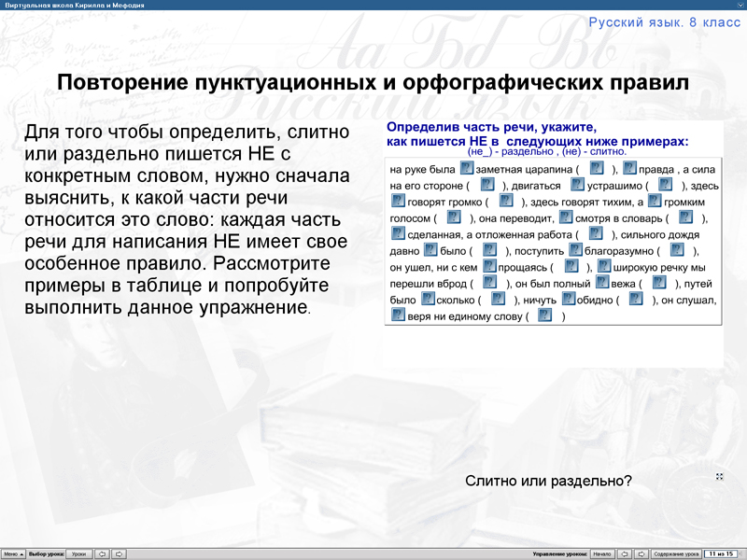This screenshot has height=560, width=747.
Task: Click forward arrow in Выбор урока section
Action: [120, 553]
